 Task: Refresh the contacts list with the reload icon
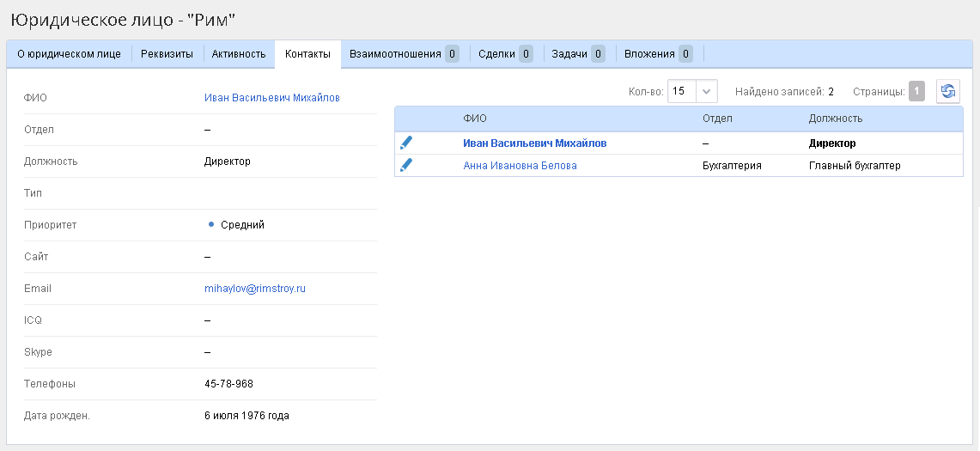pos(947,92)
